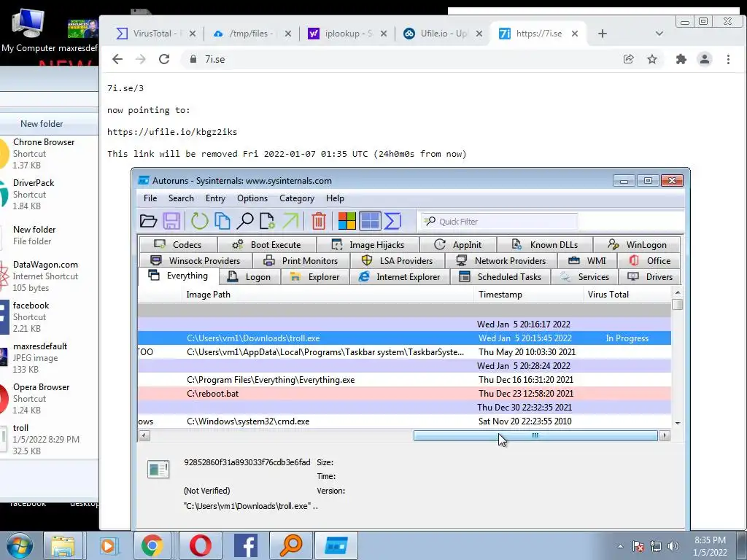
Task: Switch to the Office tab
Action: (x=649, y=261)
